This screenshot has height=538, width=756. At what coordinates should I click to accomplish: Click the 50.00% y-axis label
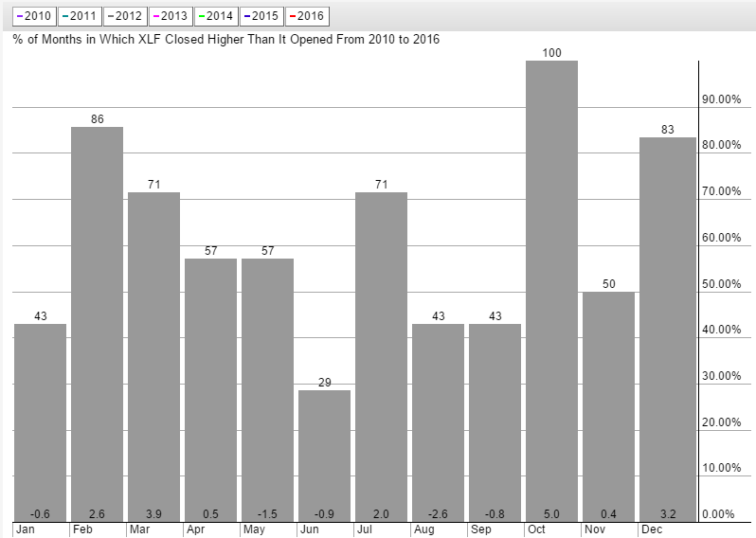(x=721, y=283)
